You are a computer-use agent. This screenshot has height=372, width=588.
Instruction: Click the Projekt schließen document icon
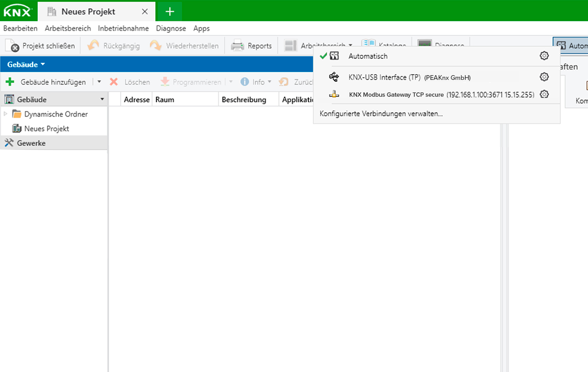pyautogui.click(x=12, y=46)
